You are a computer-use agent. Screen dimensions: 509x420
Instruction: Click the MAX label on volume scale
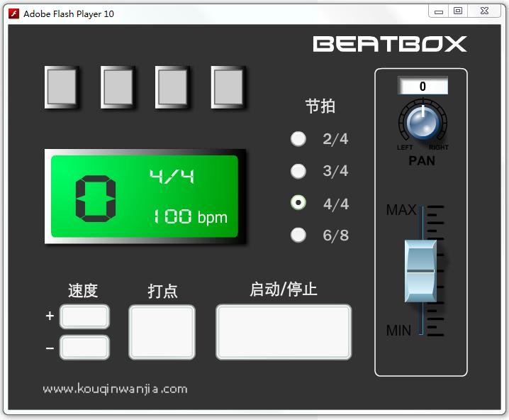pos(401,210)
